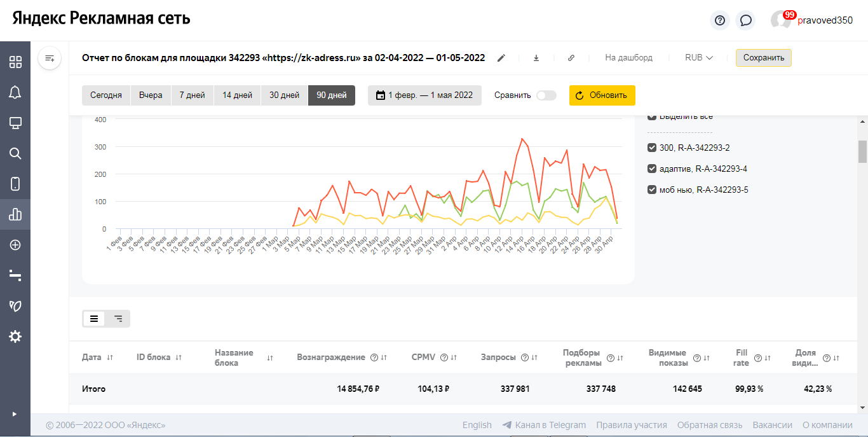Open the RUB currency dropdown

tap(698, 58)
